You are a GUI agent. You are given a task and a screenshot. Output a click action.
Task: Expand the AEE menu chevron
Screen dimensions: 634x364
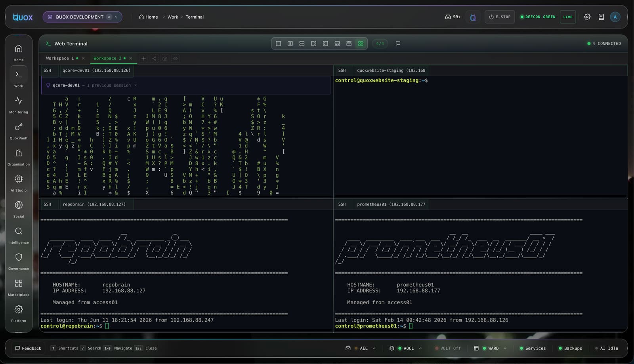[374, 348]
